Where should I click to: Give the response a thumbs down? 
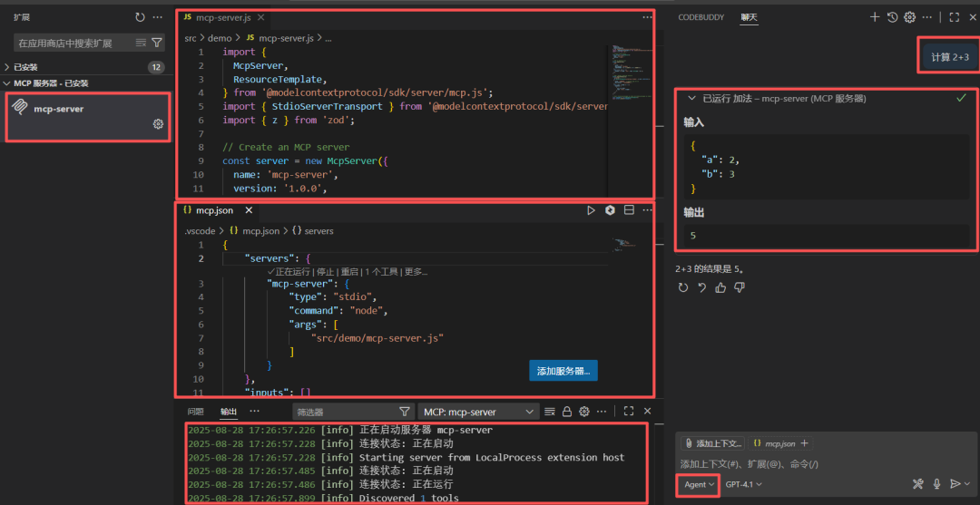[x=740, y=287]
